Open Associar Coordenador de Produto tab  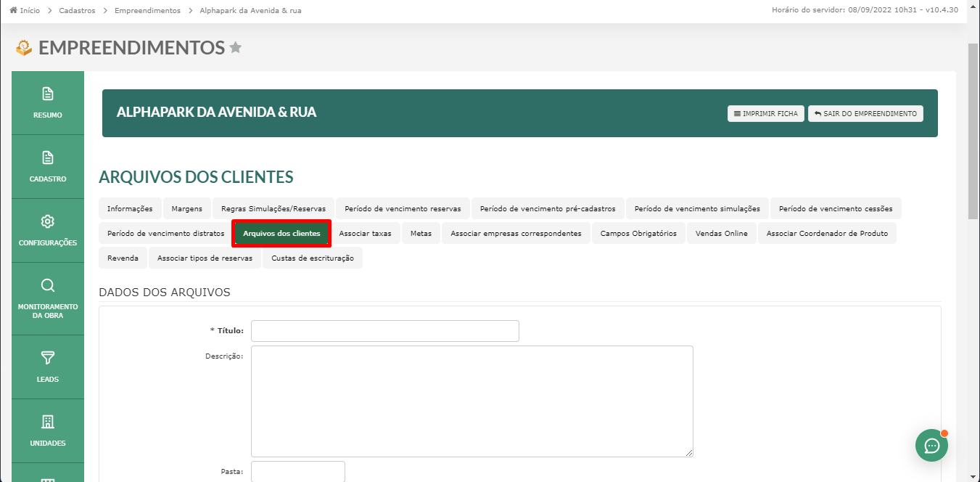click(827, 233)
